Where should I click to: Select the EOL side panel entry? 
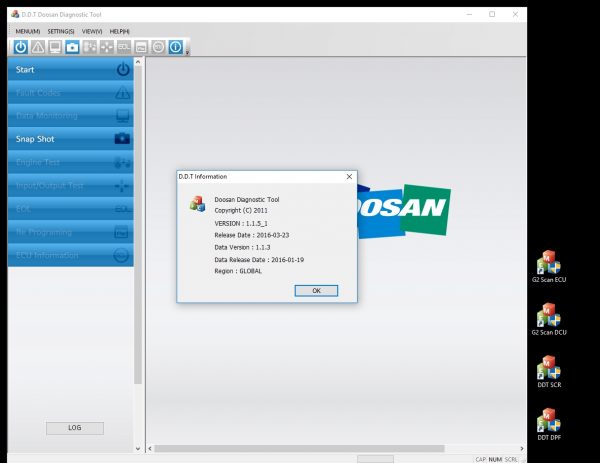click(x=70, y=209)
